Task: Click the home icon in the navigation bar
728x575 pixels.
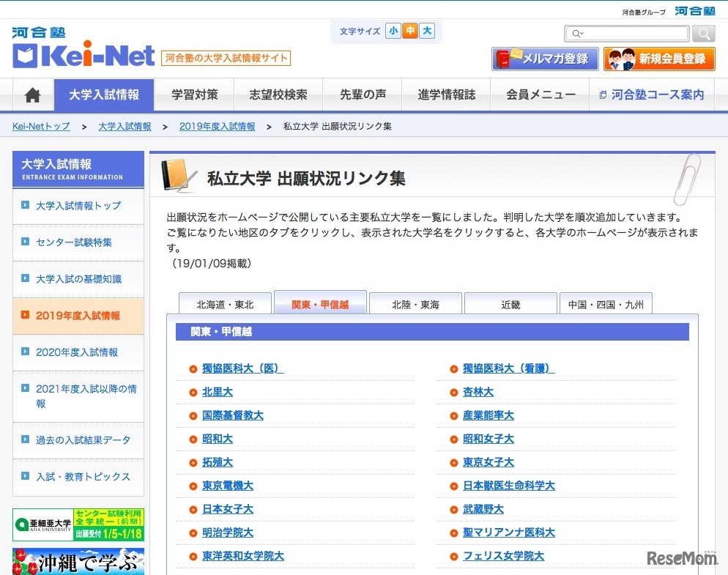Action: click(x=32, y=94)
